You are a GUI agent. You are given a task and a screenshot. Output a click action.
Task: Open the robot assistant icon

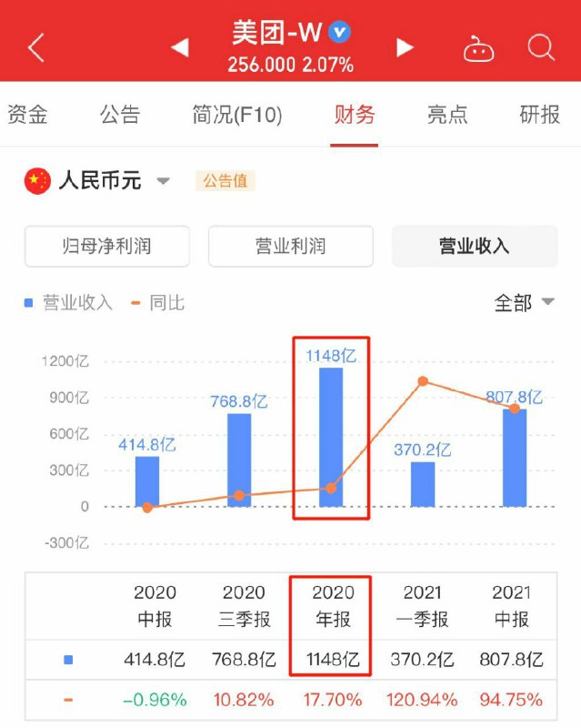coord(478,48)
